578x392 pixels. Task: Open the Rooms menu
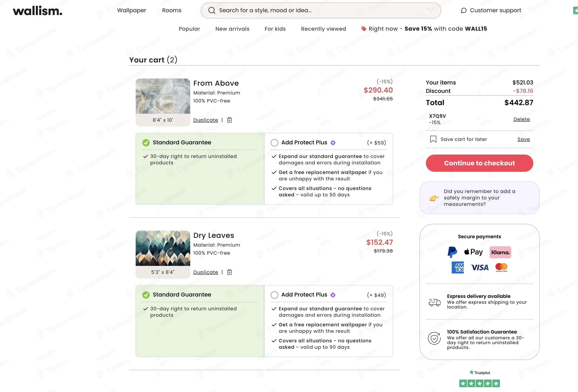coord(172,10)
